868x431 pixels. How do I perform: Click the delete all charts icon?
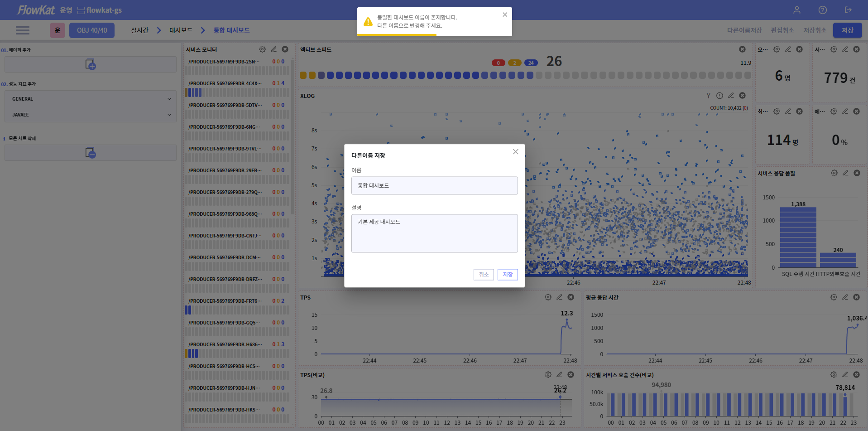click(91, 153)
